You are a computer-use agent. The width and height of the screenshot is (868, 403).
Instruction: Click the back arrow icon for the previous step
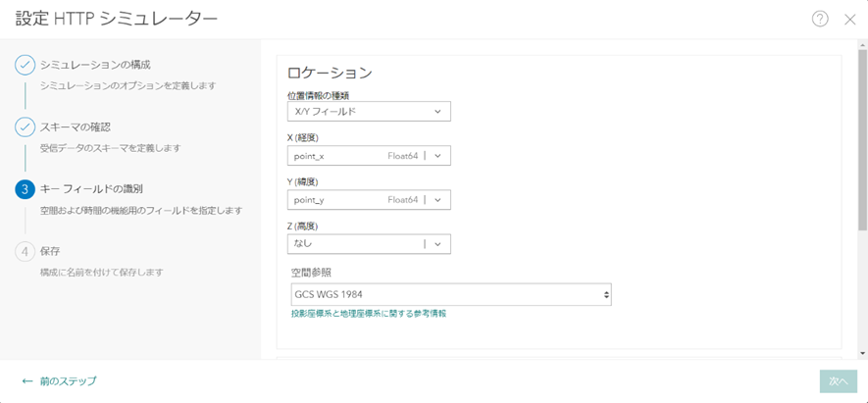coord(27,380)
